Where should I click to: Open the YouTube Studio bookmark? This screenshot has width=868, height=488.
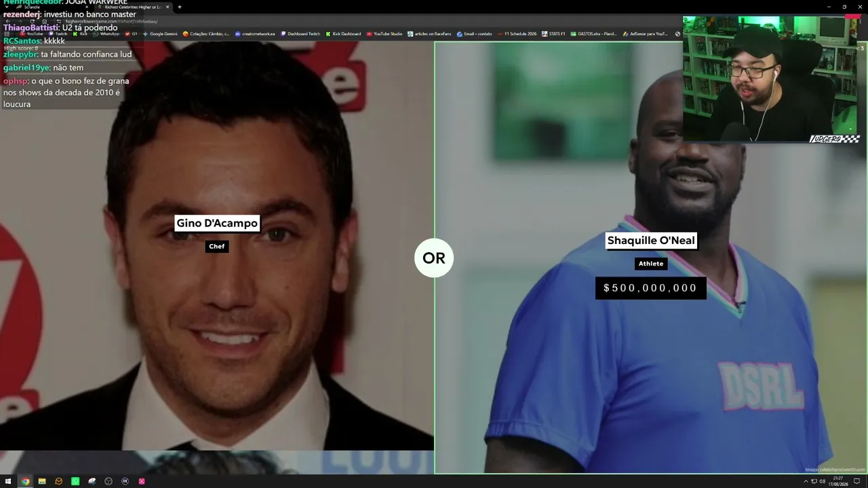tap(384, 34)
